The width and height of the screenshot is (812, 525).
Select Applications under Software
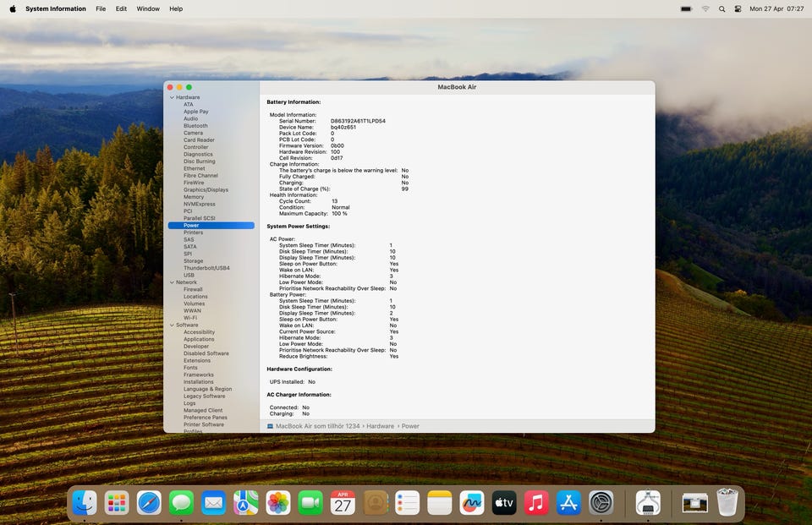click(199, 339)
